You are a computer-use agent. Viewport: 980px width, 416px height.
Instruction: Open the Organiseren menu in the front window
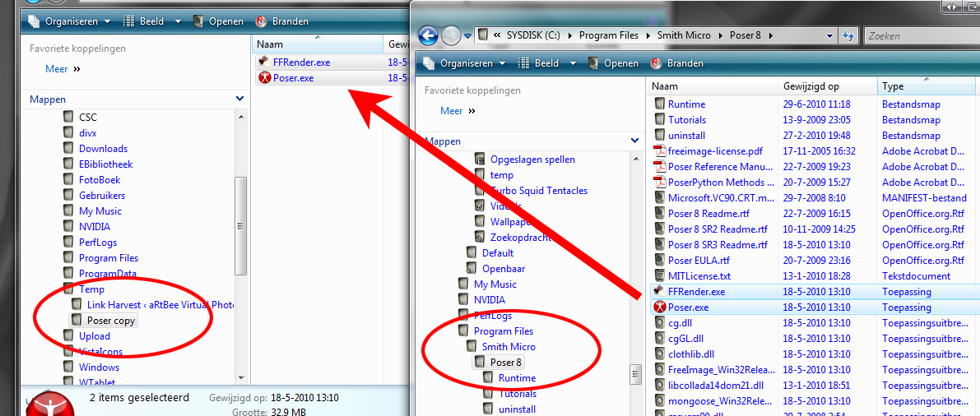tap(466, 63)
